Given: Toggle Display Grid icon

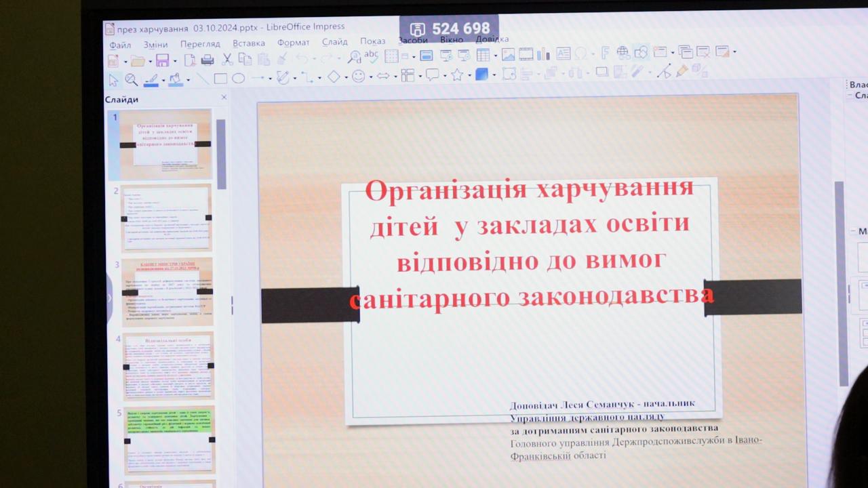Looking at the screenshot, I should 391,56.
